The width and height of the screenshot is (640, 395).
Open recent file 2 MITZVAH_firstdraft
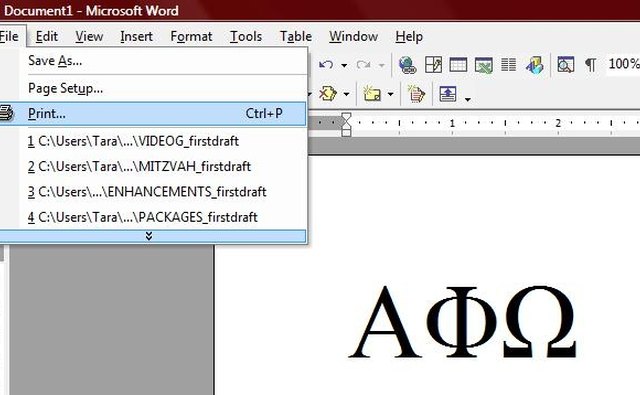pyautogui.click(x=153, y=166)
